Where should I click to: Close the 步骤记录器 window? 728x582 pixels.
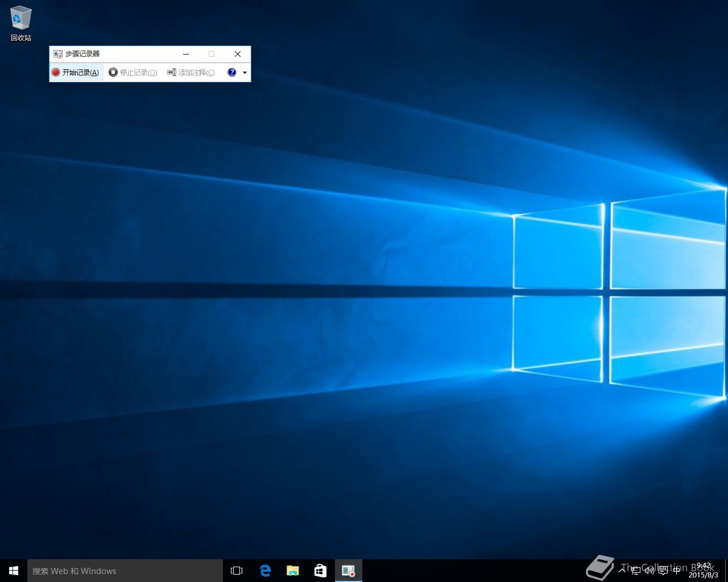tap(238, 54)
